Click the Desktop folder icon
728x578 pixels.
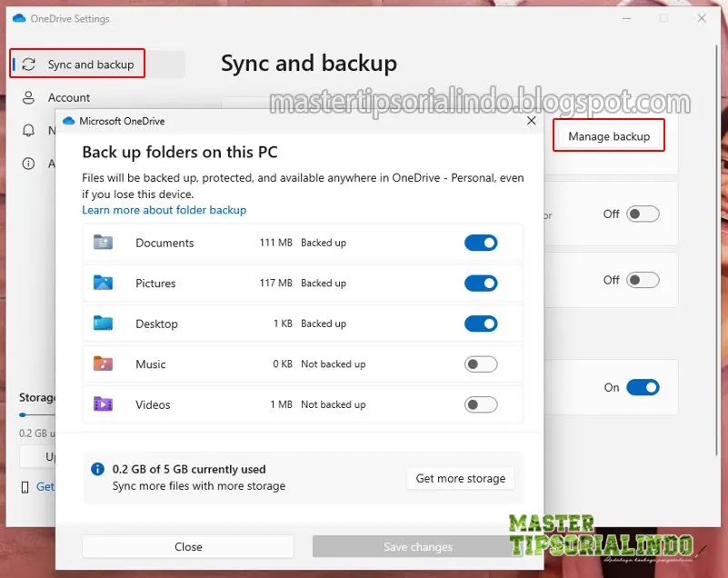click(x=103, y=323)
